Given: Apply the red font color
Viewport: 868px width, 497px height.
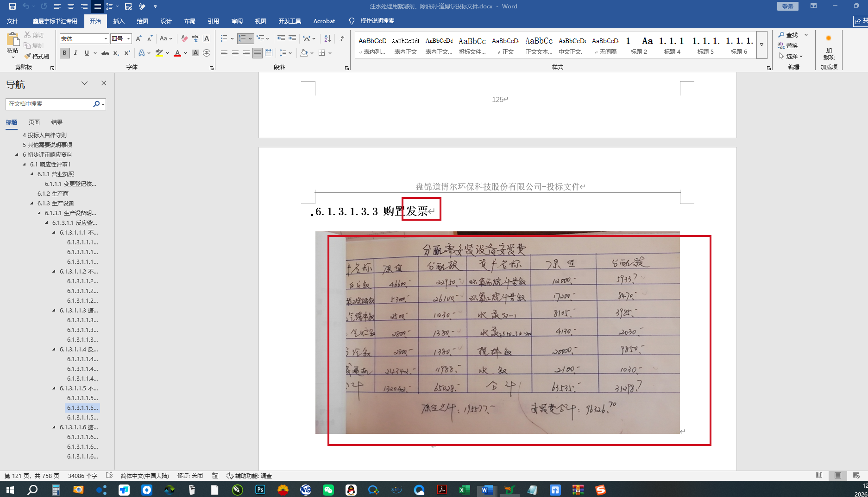Looking at the screenshot, I should coord(177,53).
